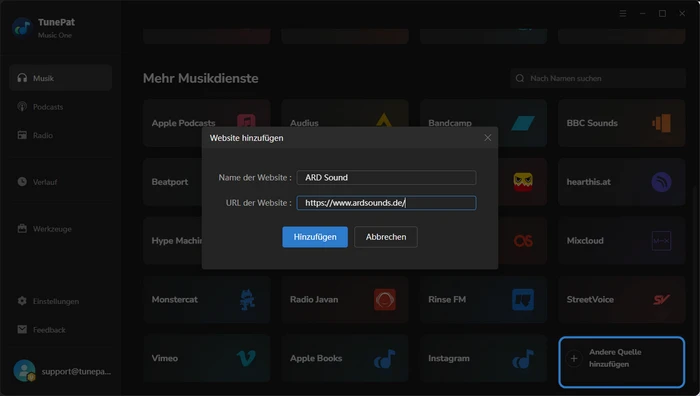Click the headphones Musik icon

tap(22, 78)
